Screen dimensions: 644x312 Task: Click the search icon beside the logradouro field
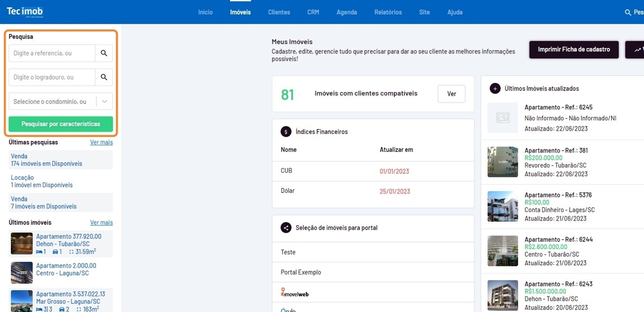104,77
